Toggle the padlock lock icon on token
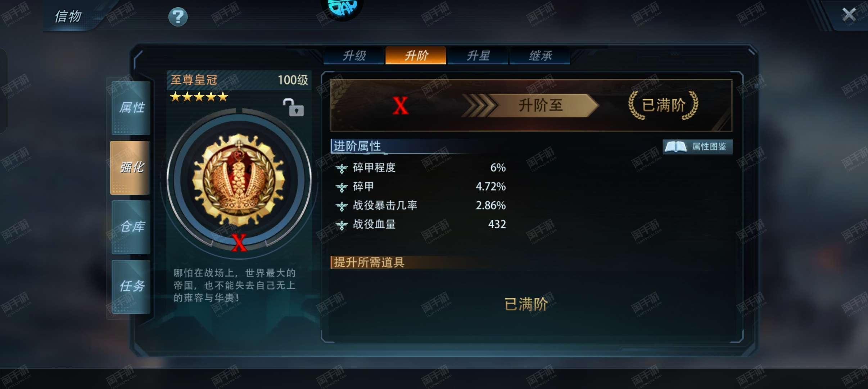Viewport: 868px width, 389px height. point(293,107)
